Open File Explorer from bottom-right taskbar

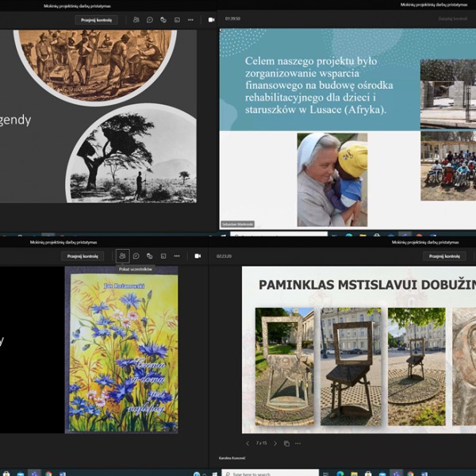354,474
